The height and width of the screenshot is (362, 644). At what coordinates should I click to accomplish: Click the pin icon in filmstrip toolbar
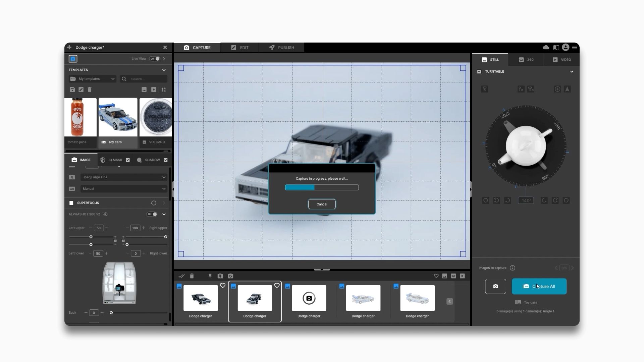[210, 276]
